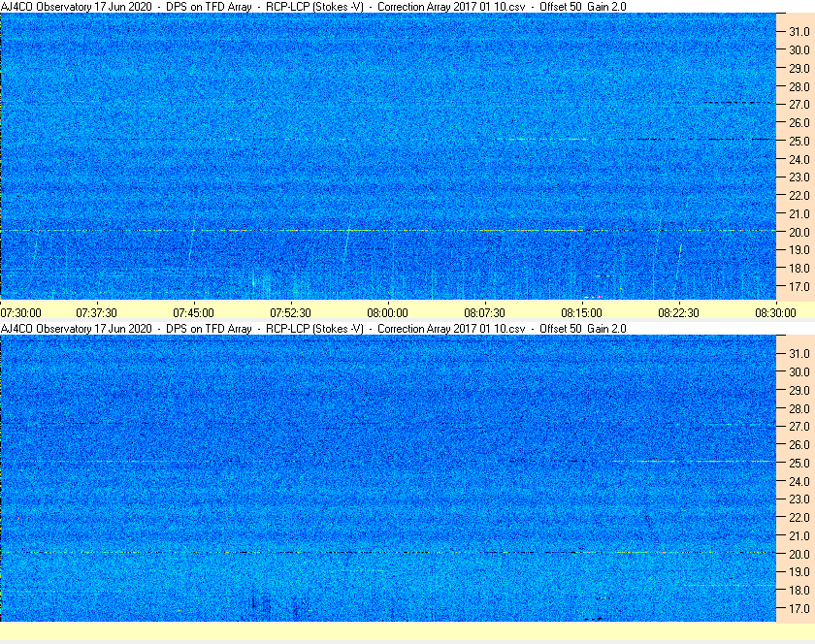The height and width of the screenshot is (644, 815).
Task: Select the 19.0 frequency label of upper plot
Action: tap(799, 250)
